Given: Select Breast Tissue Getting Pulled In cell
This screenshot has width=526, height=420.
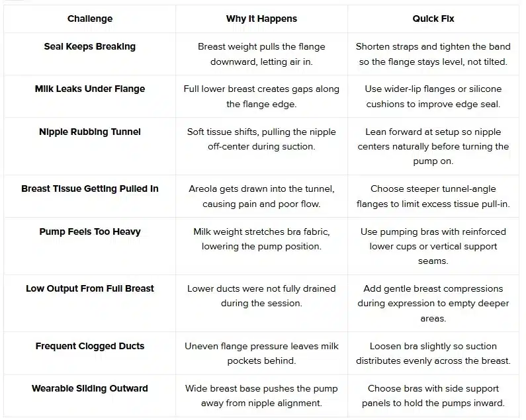Looking at the screenshot, I should tap(90, 189).
